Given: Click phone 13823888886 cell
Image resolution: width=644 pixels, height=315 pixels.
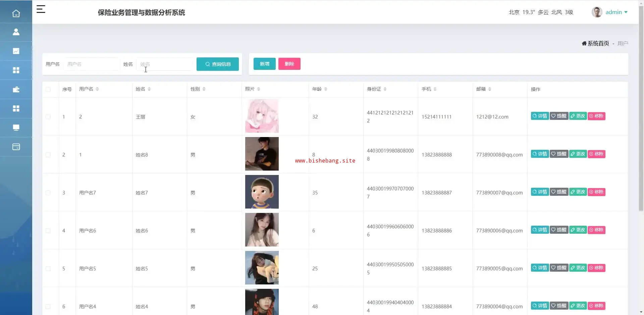Looking at the screenshot, I should (436, 231).
